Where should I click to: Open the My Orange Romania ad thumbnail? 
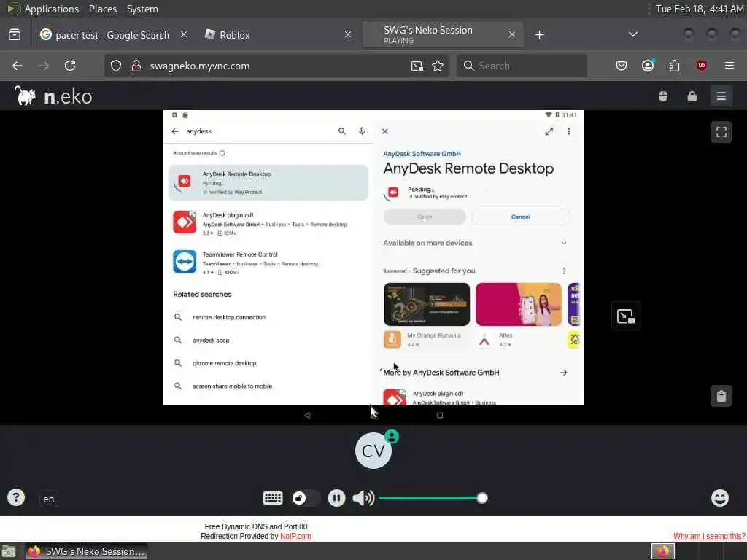(426, 304)
